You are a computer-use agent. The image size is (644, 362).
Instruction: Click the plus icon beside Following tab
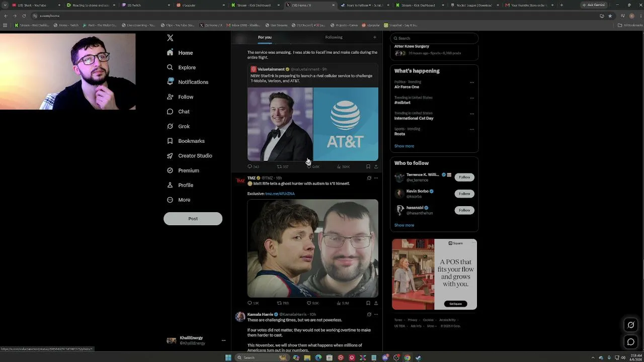click(x=374, y=37)
